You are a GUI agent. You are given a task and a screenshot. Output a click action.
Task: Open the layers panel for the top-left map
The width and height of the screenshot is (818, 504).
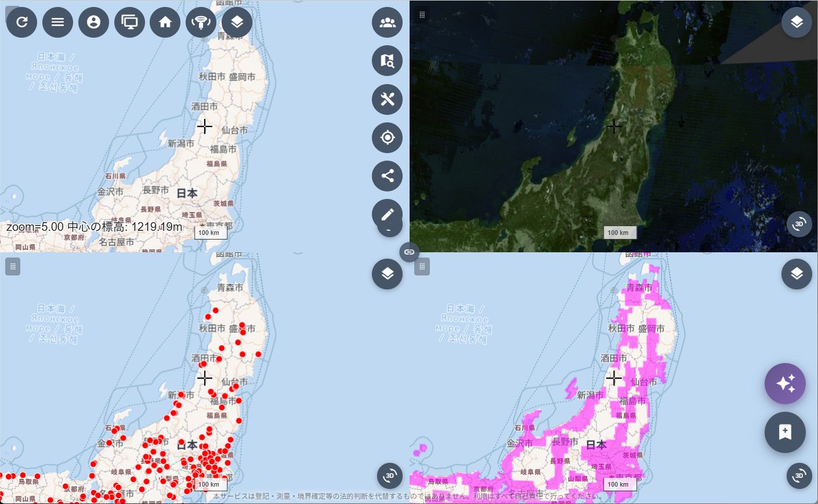coord(237,22)
